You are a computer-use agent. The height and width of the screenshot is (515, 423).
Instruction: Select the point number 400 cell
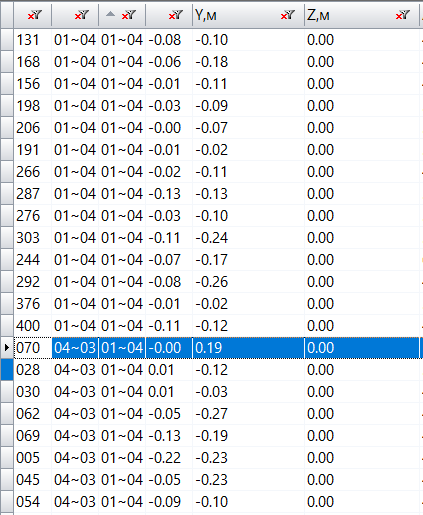click(x=33, y=326)
